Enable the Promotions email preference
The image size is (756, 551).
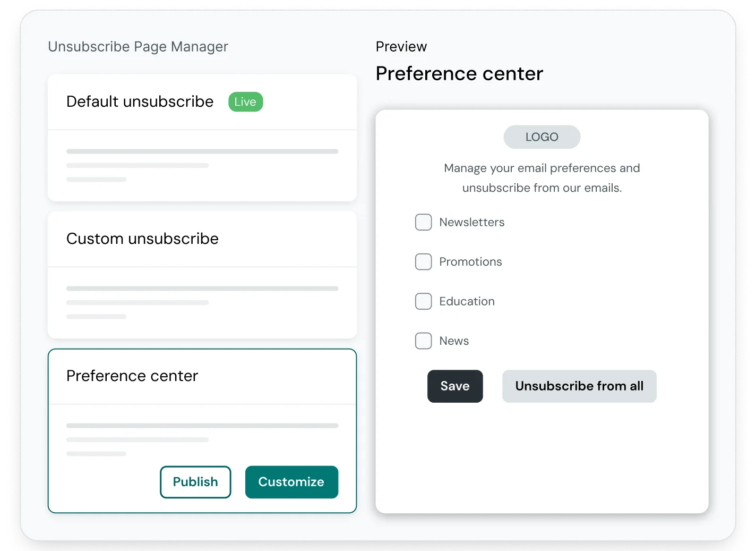(423, 261)
